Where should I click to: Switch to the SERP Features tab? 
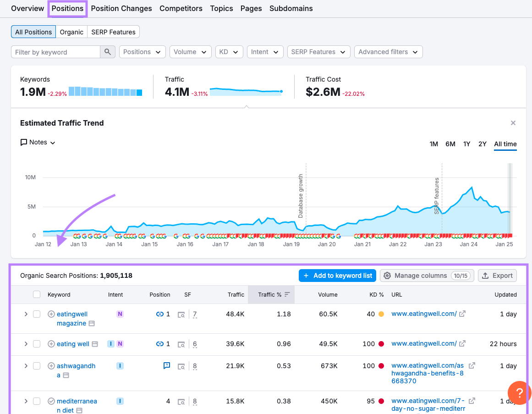pos(113,32)
